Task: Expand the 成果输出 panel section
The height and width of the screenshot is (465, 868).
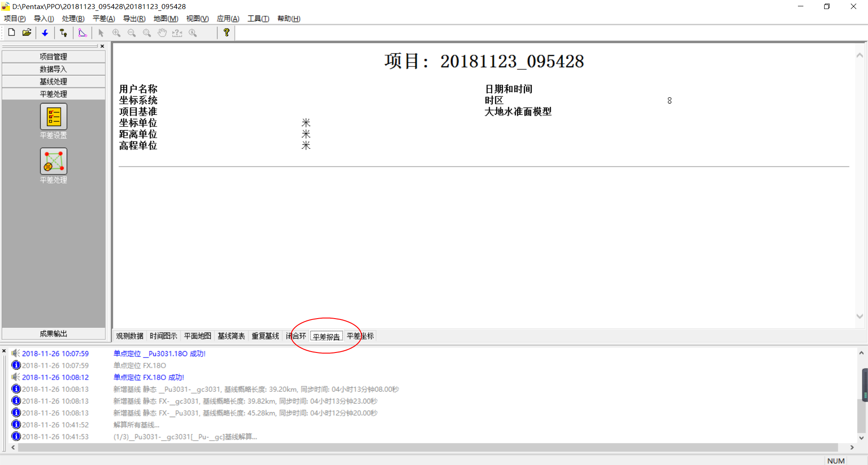Action: click(53, 333)
